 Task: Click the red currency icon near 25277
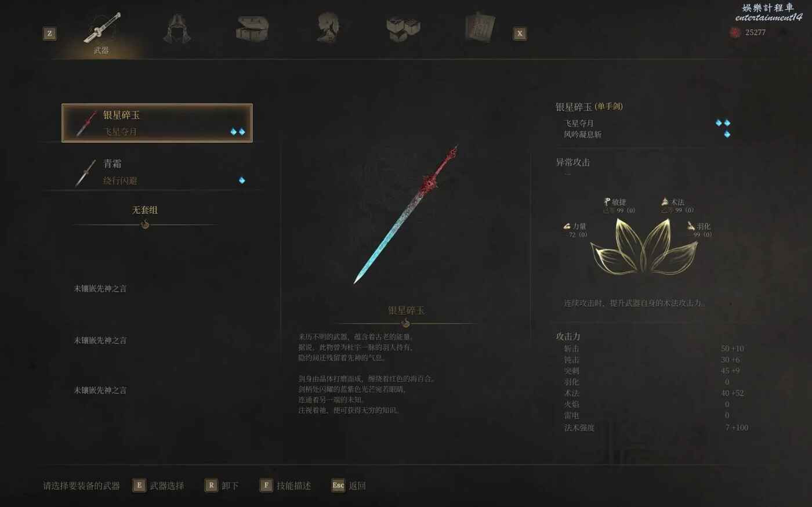[735, 32]
